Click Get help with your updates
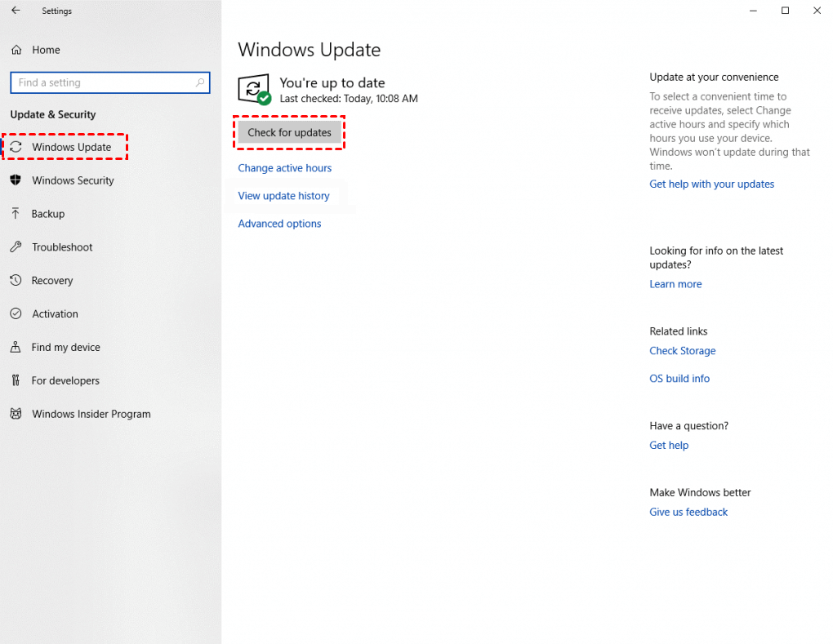Image resolution: width=833 pixels, height=644 pixels. [711, 184]
